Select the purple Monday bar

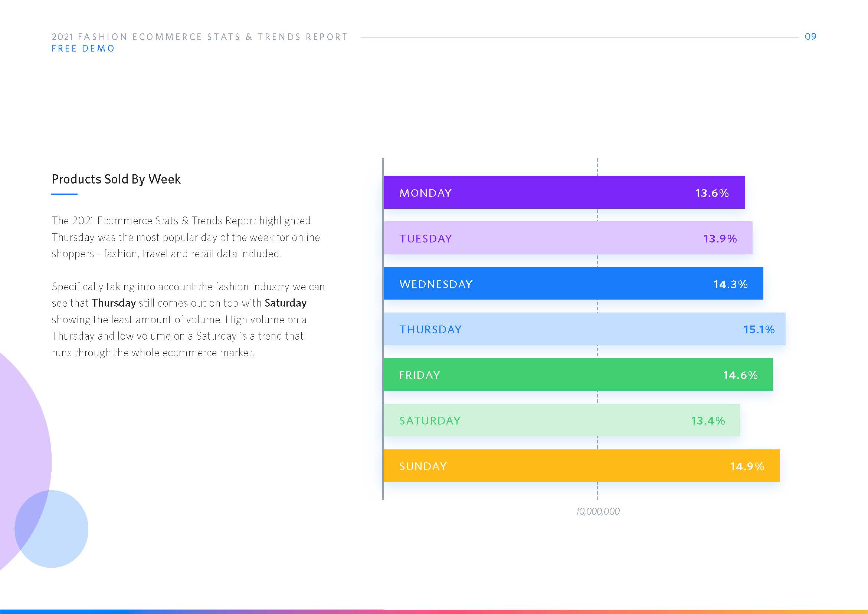coord(564,192)
